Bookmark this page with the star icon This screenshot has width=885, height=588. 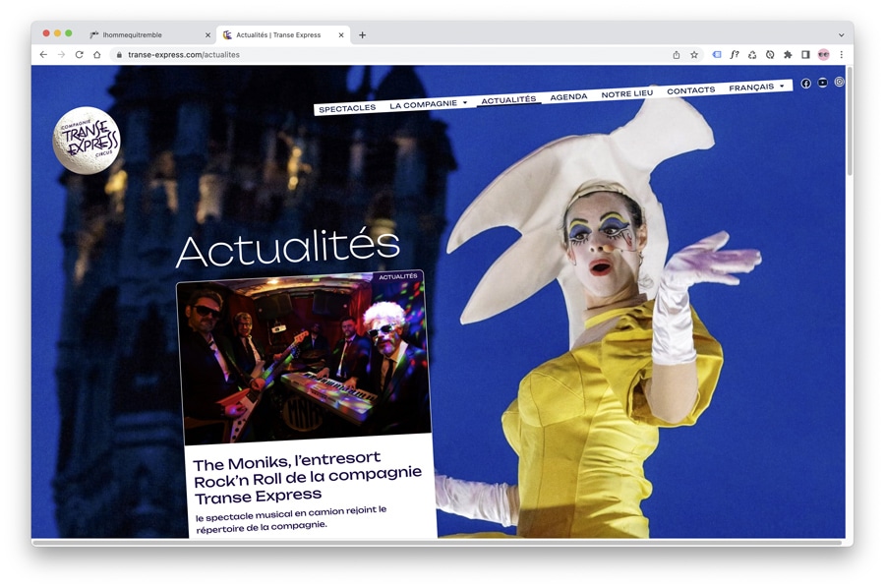[693, 55]
